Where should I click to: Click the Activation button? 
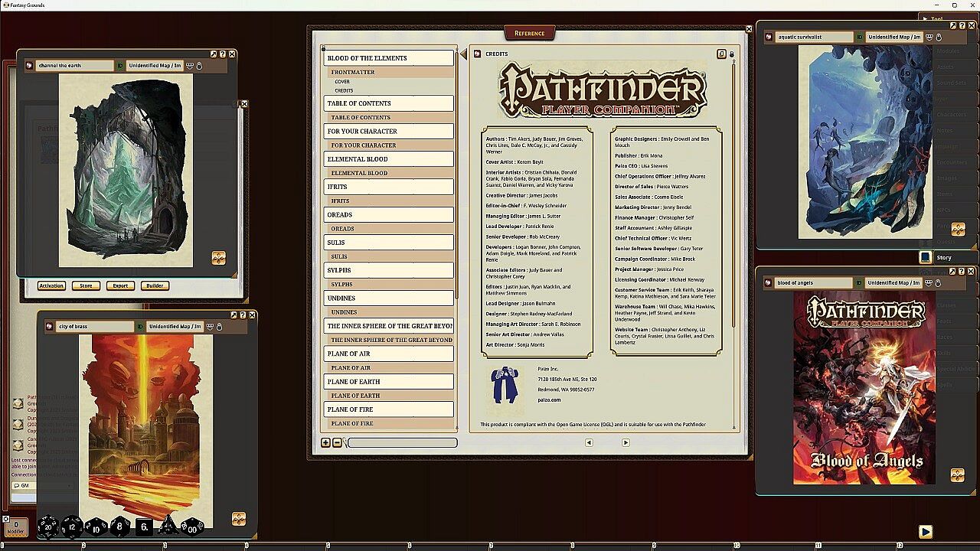click(x=51, y=285)
